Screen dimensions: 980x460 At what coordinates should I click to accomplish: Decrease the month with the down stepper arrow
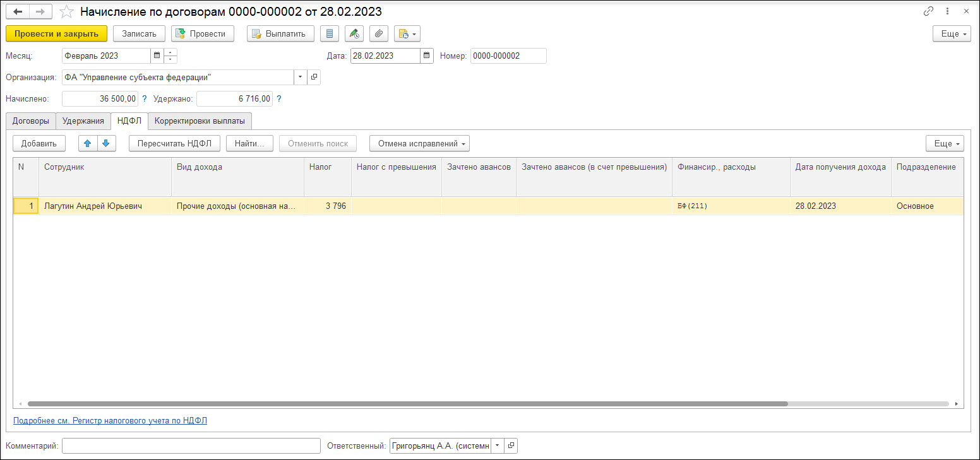[170, 59]
